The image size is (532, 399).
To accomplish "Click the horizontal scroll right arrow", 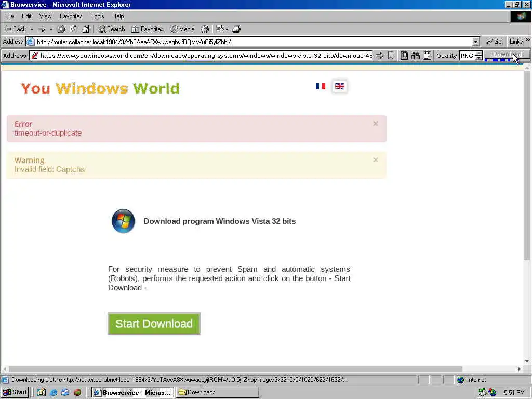I will tap(520, 369).
